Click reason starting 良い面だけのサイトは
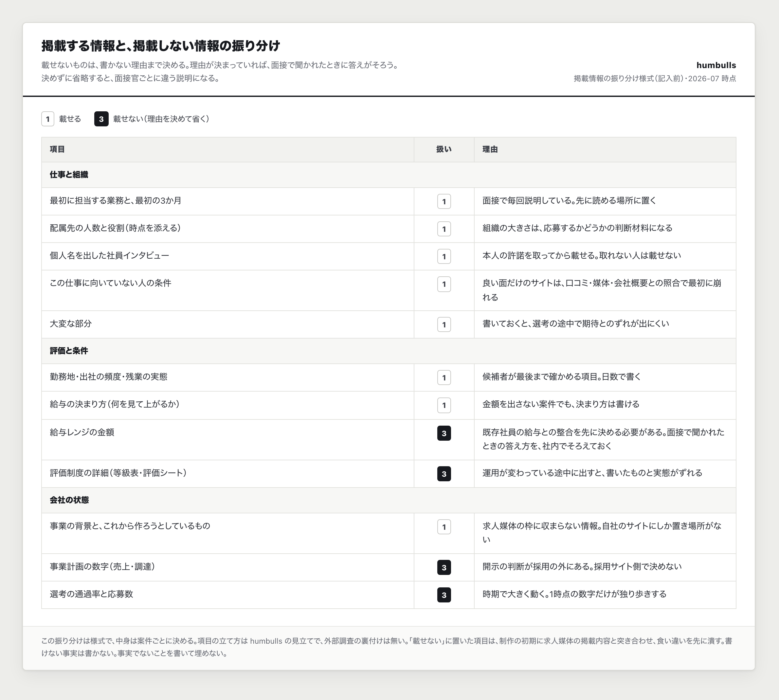779x700 pixels. (x=602, y=290)
